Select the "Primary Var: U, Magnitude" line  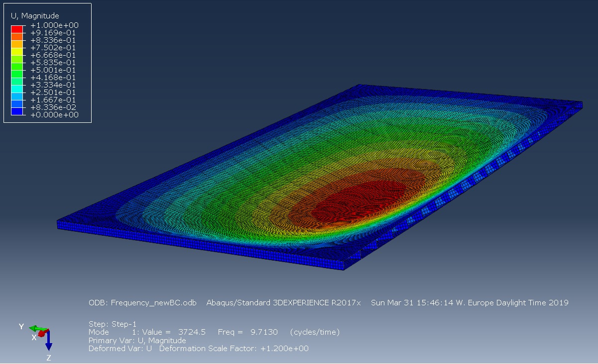(x=137, y=341)
